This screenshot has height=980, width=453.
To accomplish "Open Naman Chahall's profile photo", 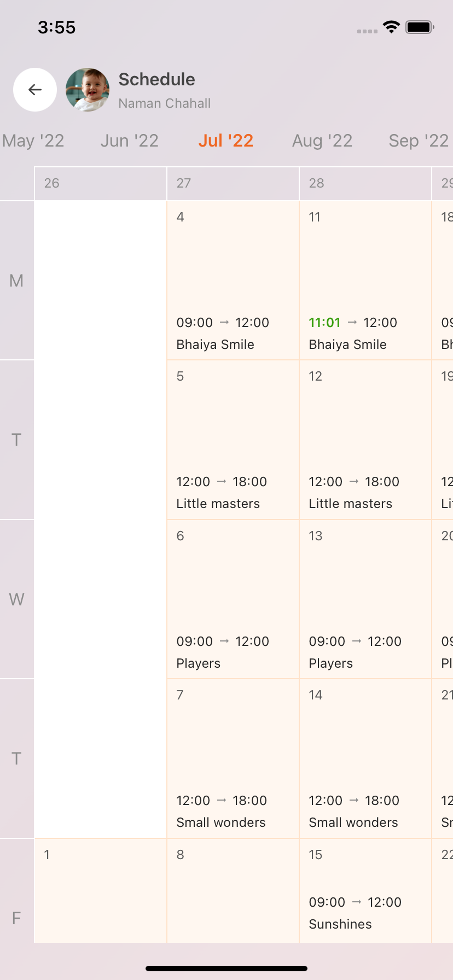I will tap(88, 90).
